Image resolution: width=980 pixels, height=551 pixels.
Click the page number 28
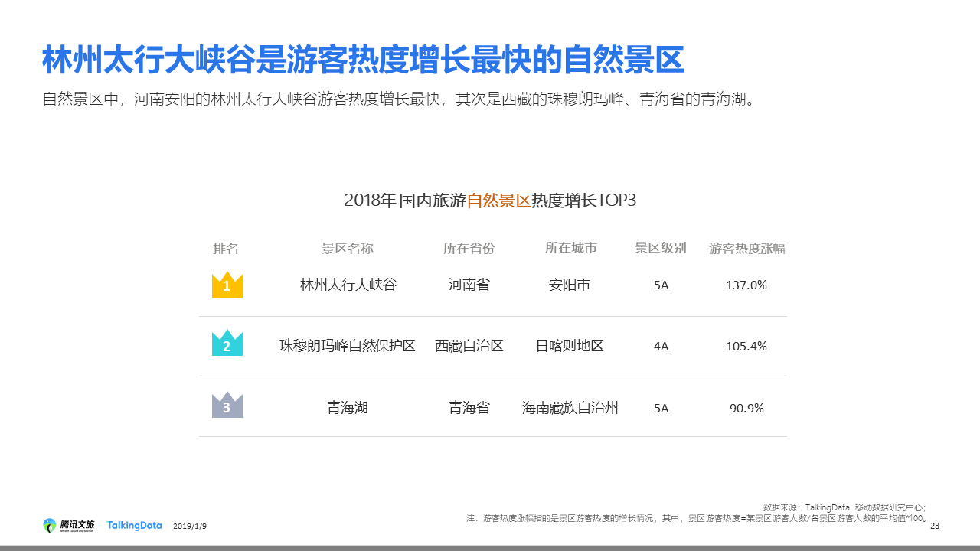click(x=934, y=526)
